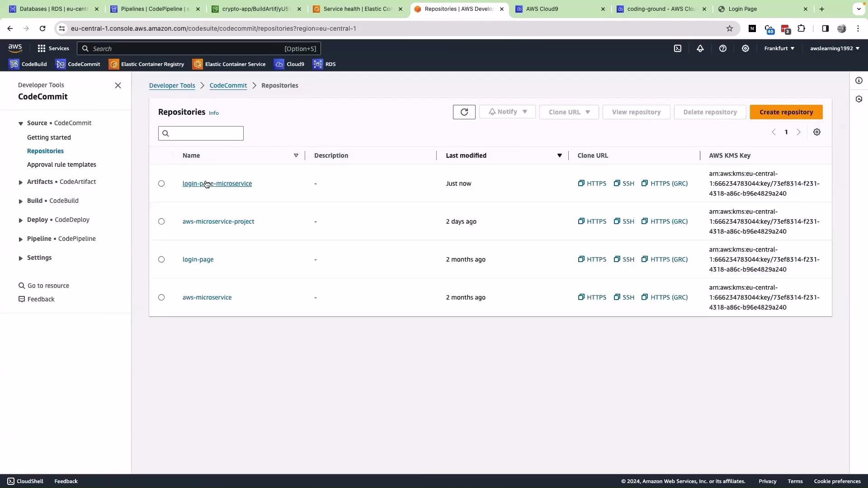Sort by Last modified column arrow
The image size is (868, 488).
pos(559,155)
